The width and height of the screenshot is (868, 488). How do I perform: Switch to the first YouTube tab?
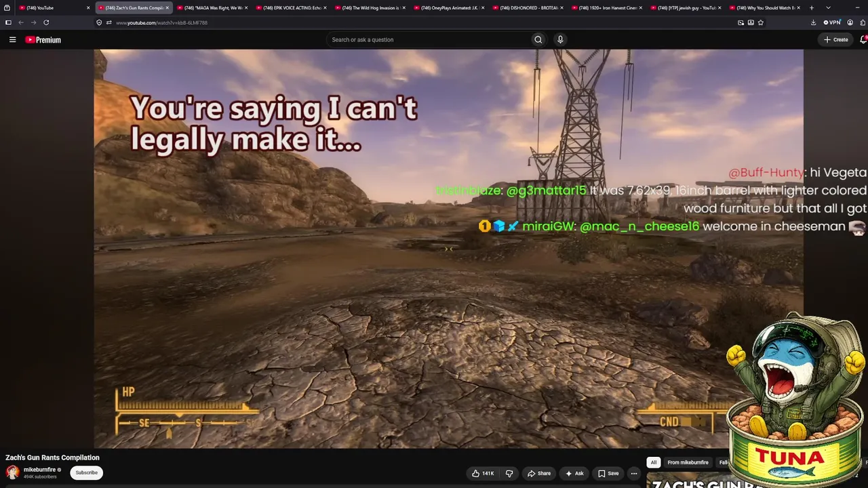[54, 7]
